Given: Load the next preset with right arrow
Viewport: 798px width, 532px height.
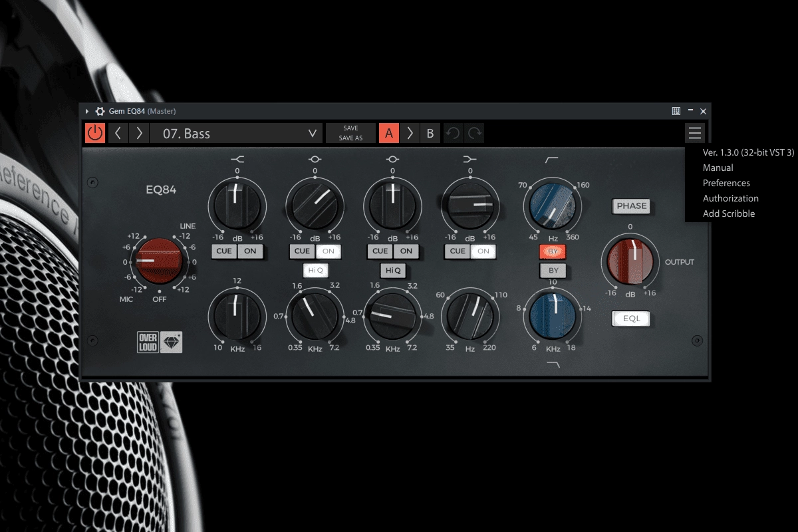Looking at the screenshot, I should pyautogui.click(x=139, y=133).
